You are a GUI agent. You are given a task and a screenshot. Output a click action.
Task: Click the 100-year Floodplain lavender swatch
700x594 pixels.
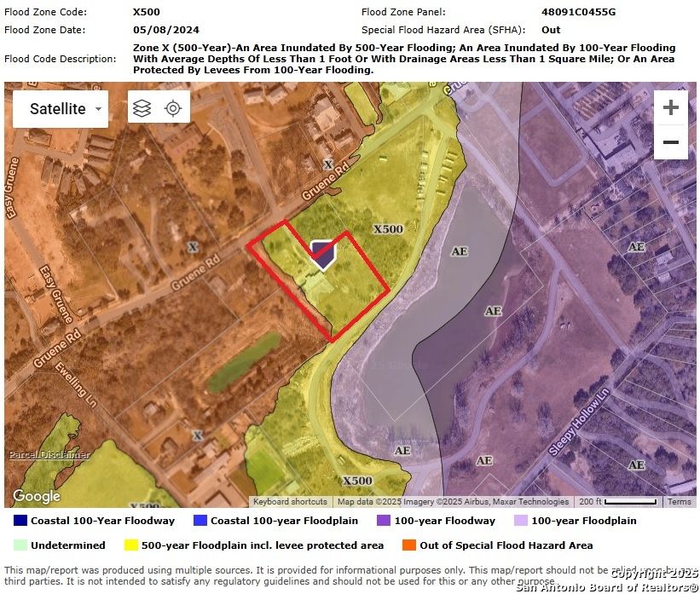pyautogui.click(x=521, y=521)
